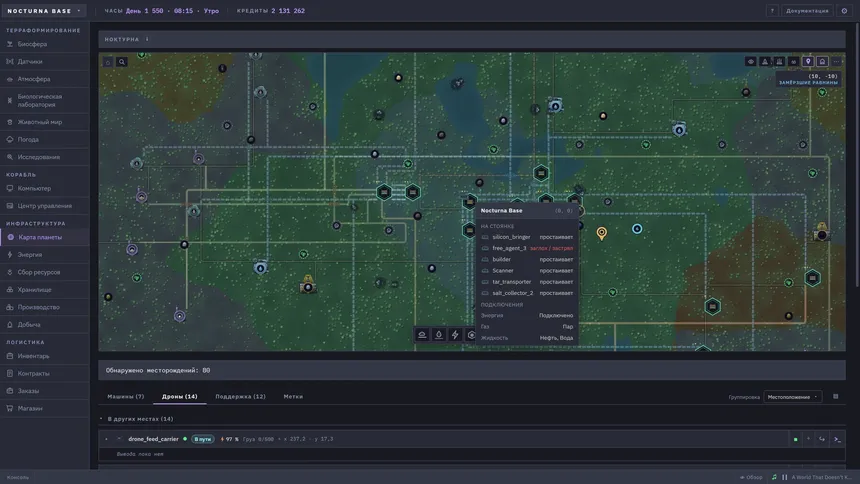The height and width of the screenshot is (484, 860).
Task: Click the help question mark button
Action: coord(772,10)
